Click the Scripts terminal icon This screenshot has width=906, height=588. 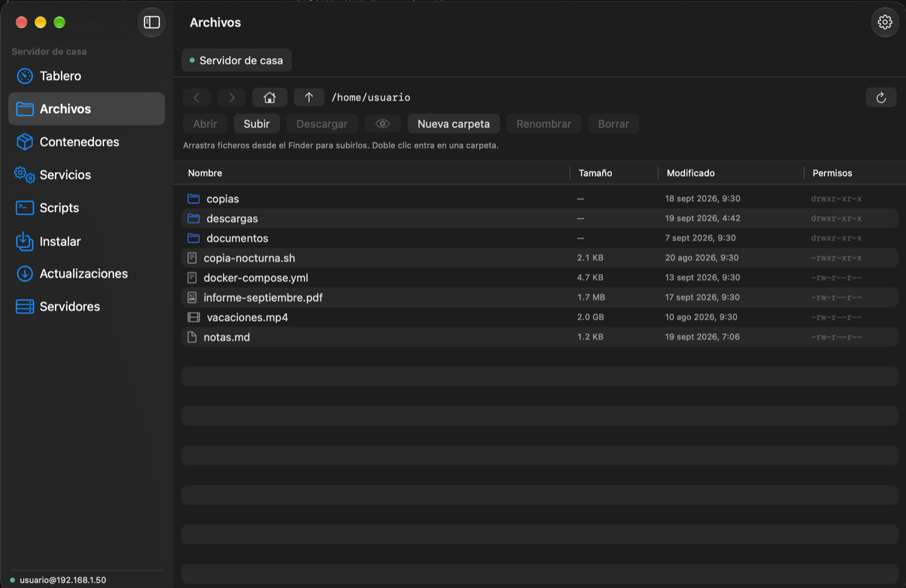click(x=25, y=208)
